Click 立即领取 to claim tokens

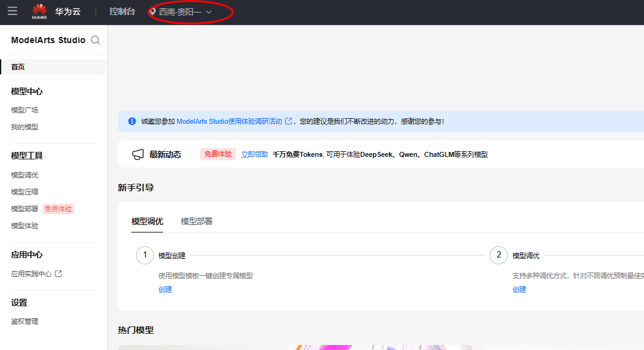[255, 154]
